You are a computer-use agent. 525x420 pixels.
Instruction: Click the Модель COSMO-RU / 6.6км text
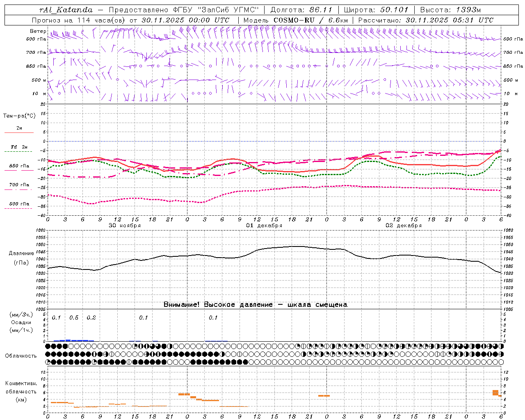coord(295,20)
